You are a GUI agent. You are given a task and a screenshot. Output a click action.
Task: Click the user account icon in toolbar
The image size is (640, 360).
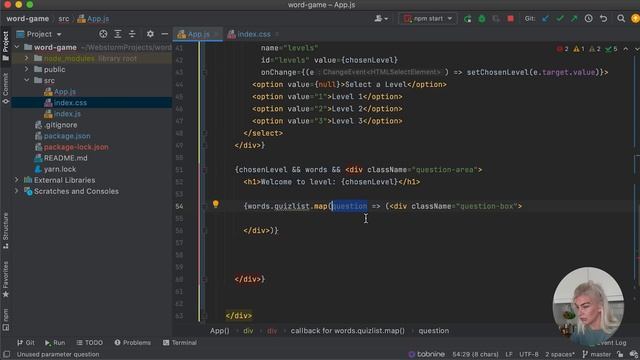click(381, 19)
